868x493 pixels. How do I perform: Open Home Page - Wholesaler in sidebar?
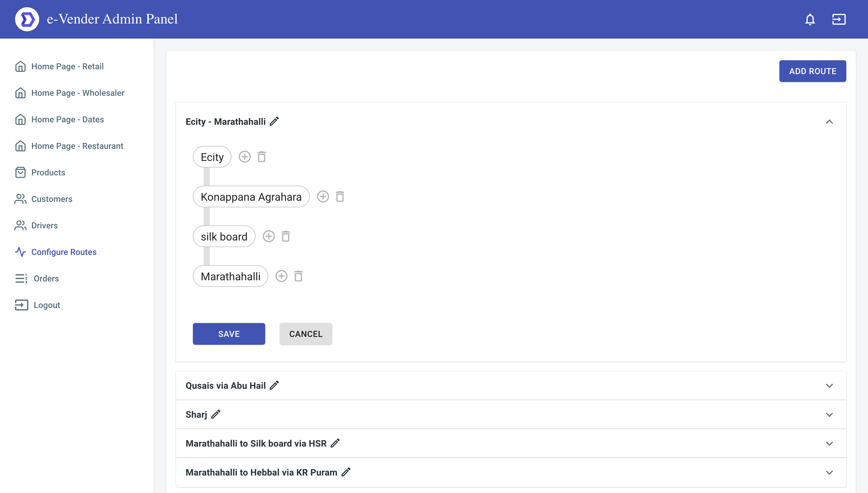pyautogui.click(x=69, y=93)
